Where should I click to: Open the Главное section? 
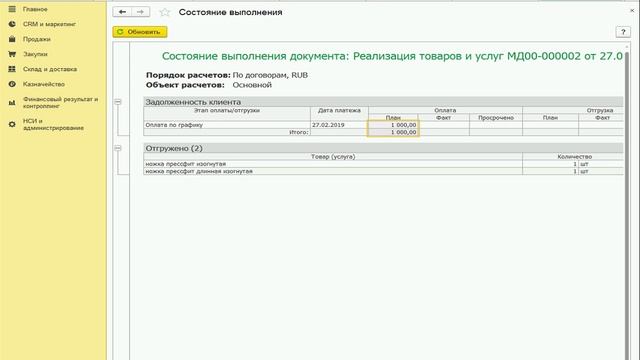coord(35,9)
